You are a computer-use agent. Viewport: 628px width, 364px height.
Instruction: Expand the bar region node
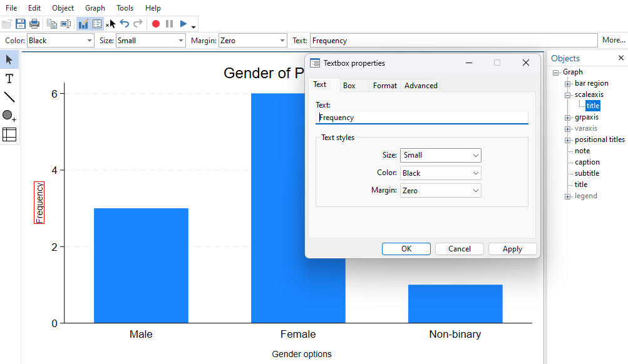coord(567,84)
